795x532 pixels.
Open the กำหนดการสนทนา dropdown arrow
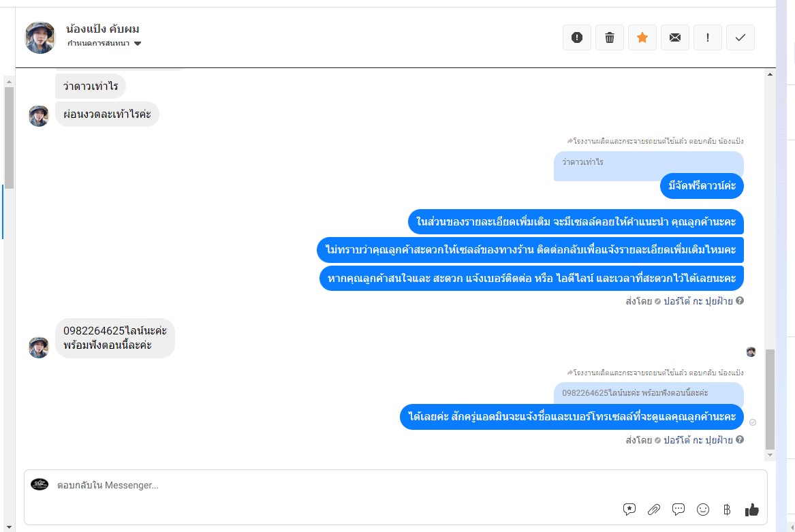138,44
